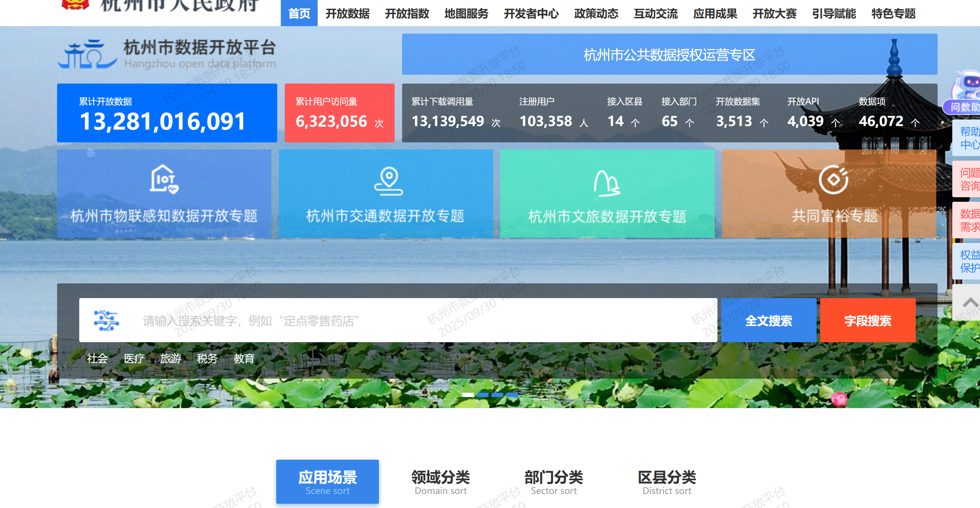Image resolution: width=980 pixels, height=508 pixels.
Task: Select the first carousel indicator dot
Action: [468, 395]
